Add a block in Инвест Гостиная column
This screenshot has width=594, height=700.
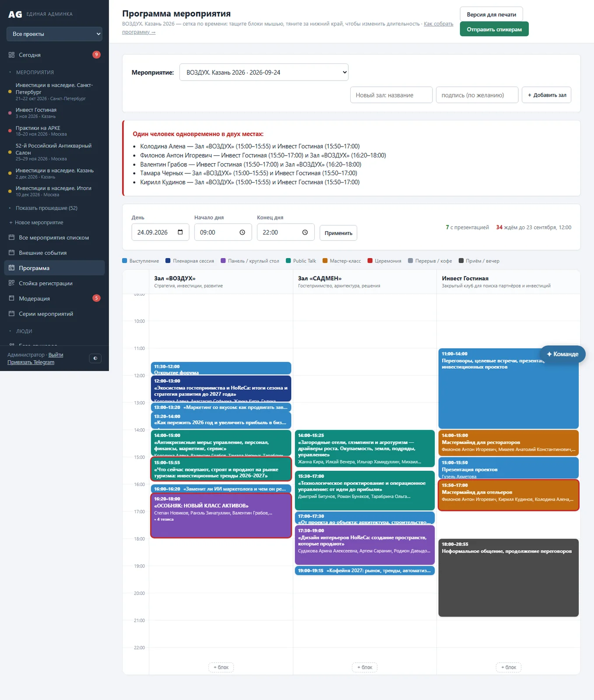(x=509, y=667)
